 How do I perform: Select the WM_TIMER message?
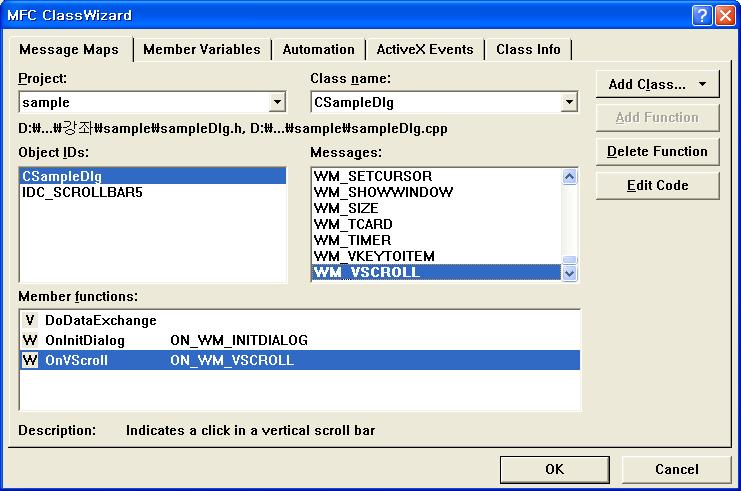coord(437,241)
